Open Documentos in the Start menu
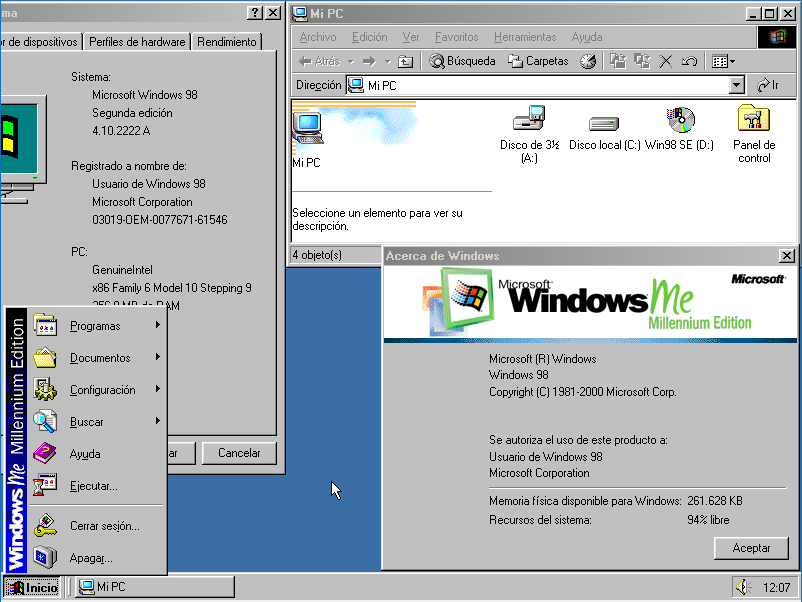Image resolution: width=802 pixels, height=602 pixels. pos(98,358)
